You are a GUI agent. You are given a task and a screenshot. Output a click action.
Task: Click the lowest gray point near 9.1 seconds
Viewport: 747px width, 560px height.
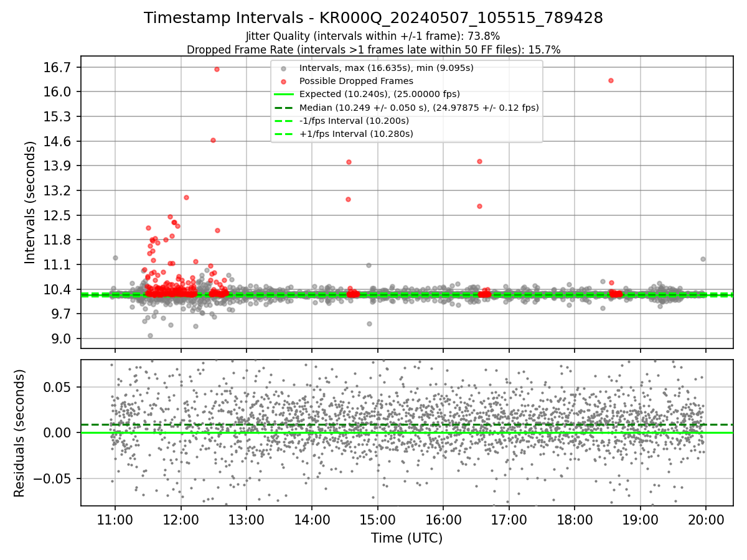click(x=150, y=335)
